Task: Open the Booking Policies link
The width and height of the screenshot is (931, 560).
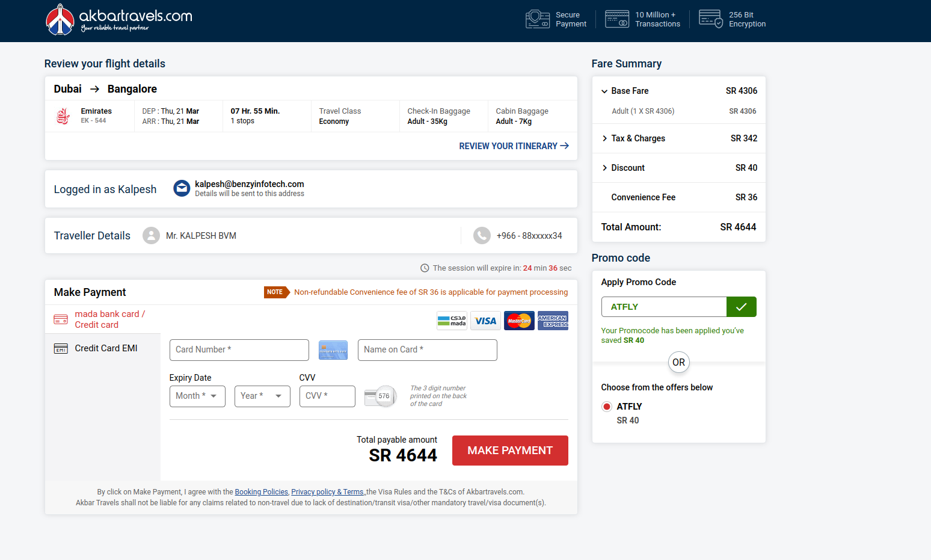Action: [261, 492]
